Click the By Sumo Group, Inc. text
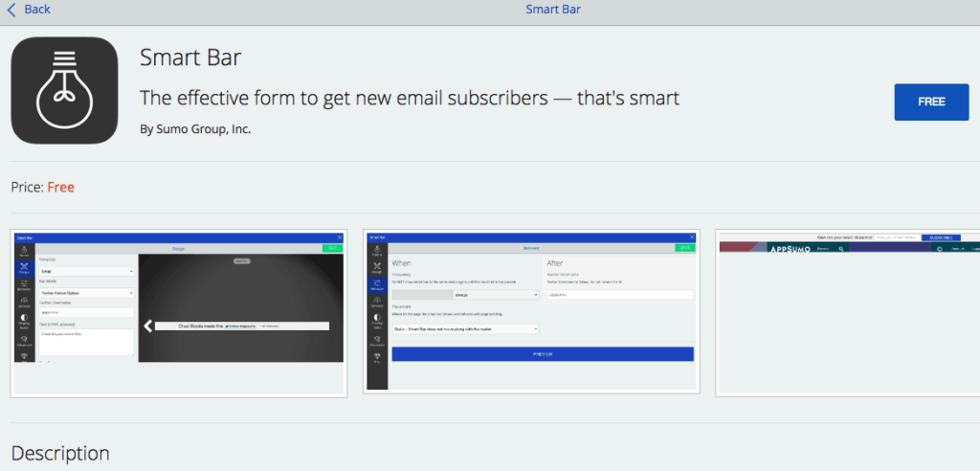 point(195,129)
